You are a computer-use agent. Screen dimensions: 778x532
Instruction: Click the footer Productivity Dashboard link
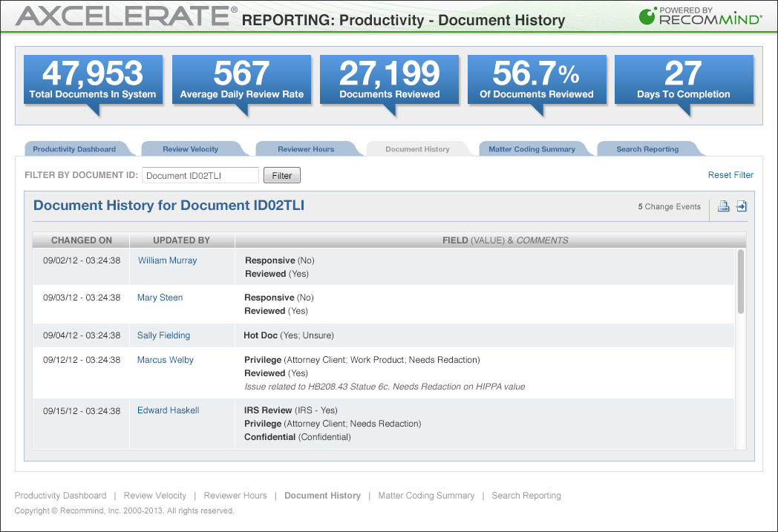point(61,496)
